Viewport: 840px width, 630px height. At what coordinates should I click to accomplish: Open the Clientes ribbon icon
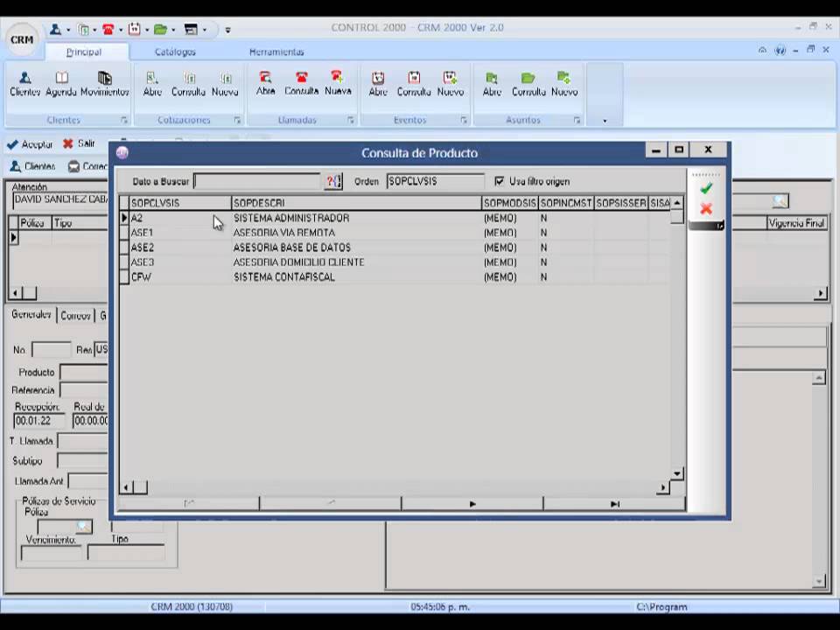pos(24,84)
